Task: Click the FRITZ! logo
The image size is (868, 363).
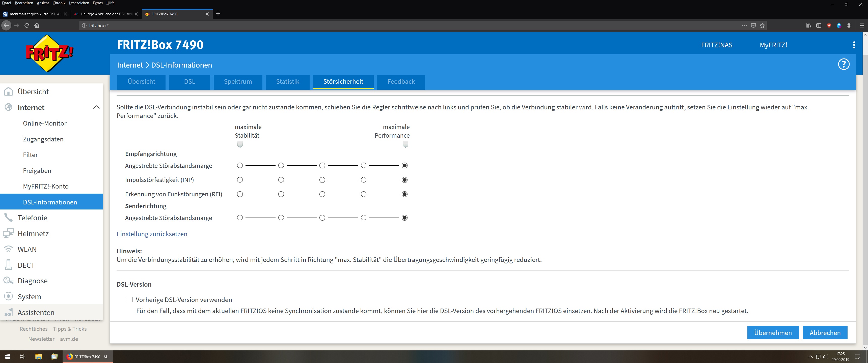Action: (49, 53)
